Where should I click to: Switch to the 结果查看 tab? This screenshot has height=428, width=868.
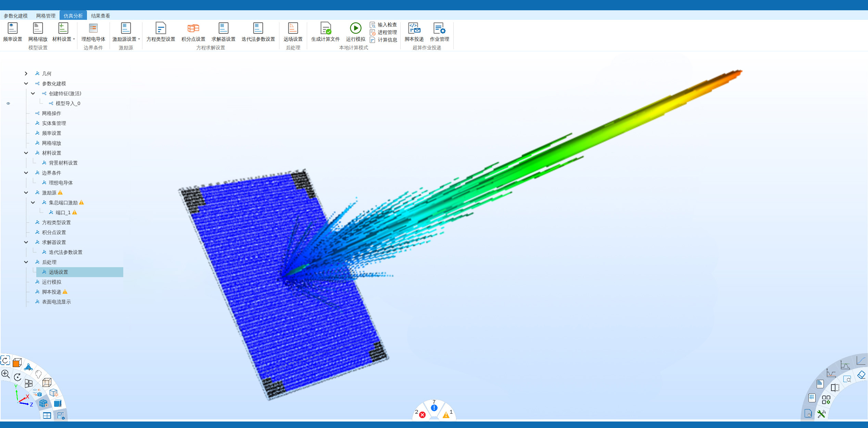click(x=100, y=16)
